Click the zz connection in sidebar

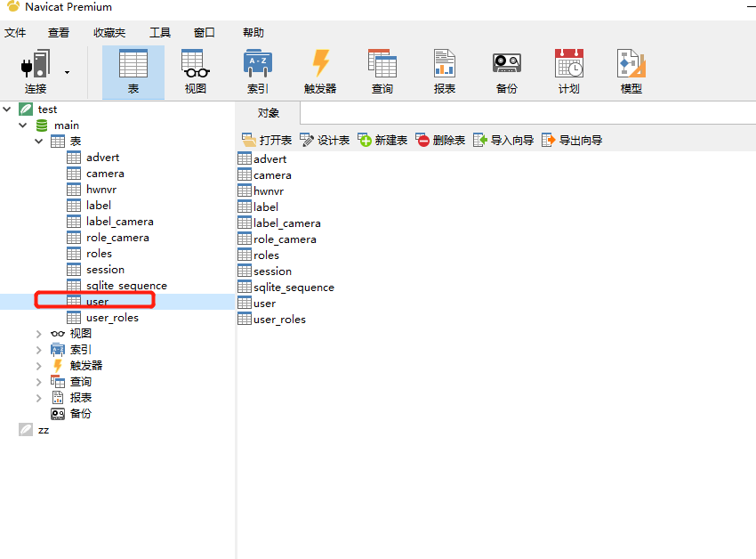click(41, 429)
